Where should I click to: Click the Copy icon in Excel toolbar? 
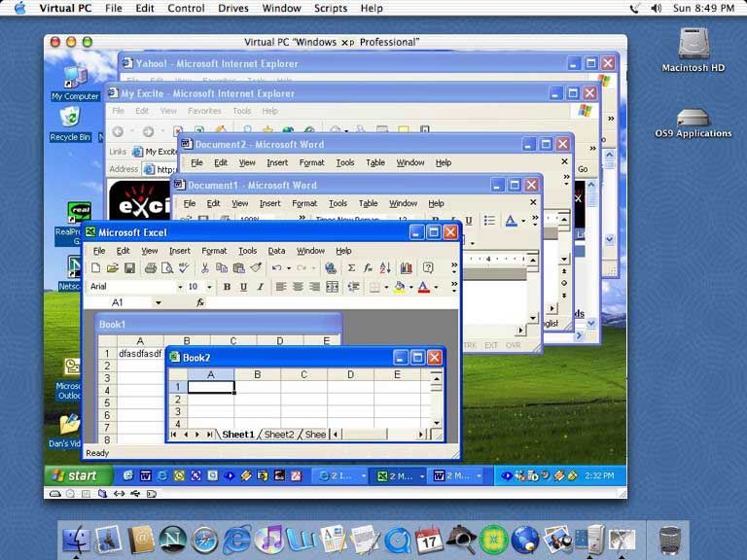[222, 268]
